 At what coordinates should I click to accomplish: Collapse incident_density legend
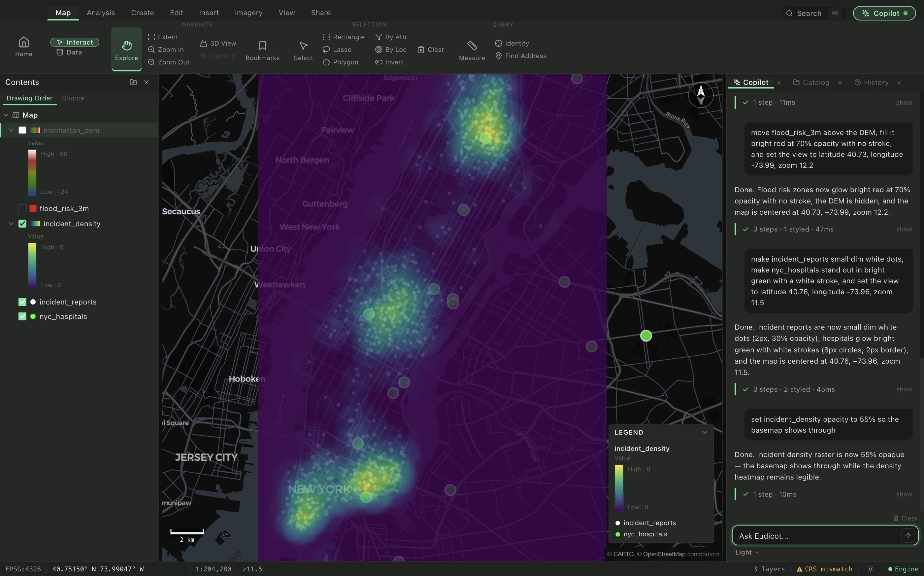click(12, 224)
